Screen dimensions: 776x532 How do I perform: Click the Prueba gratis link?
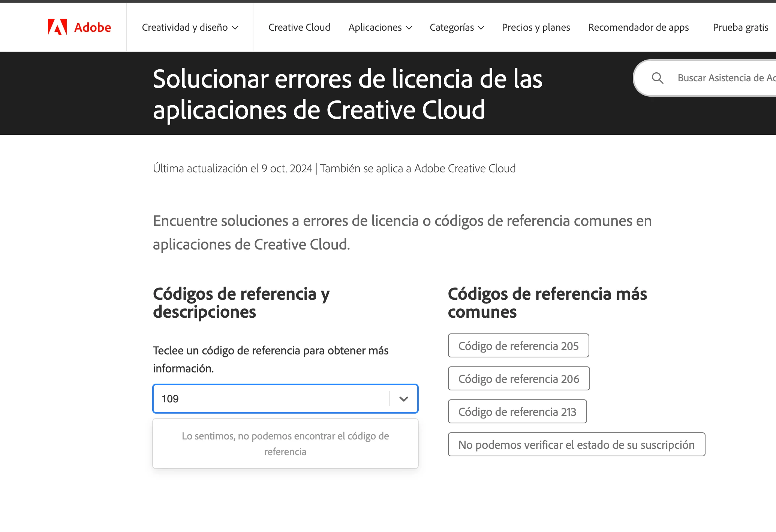pyautogui.click(x=740, y=27)
